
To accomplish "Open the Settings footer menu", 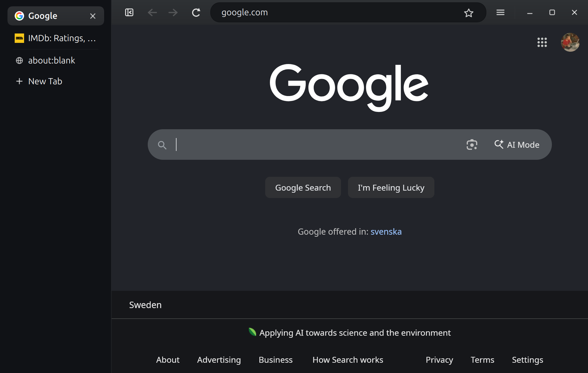I will click(527, 360).
